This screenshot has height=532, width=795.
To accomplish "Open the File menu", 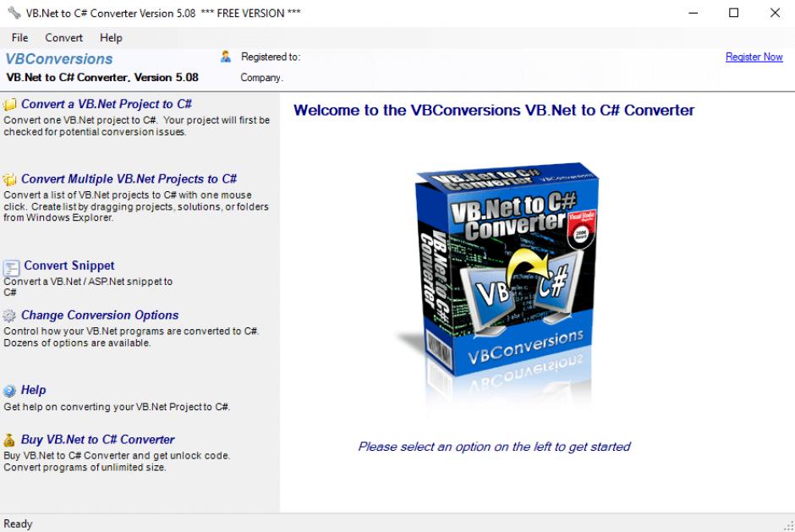I will (19, 38).
